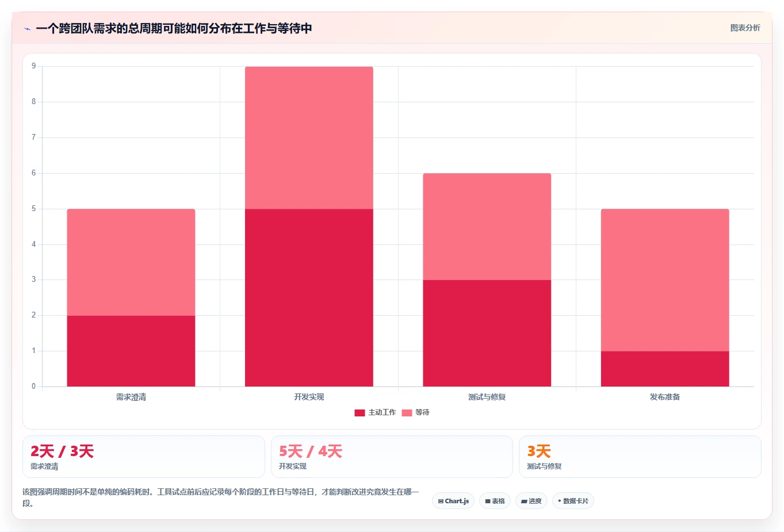Click the 图表分析 label in header
Image resolution: width=784 pixels, height=532 pixels.
pos(745,28)
